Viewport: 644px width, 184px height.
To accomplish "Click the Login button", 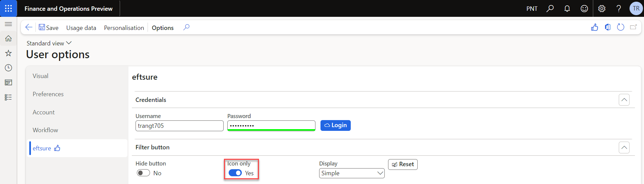I will pyautogui.click(x=336, y=125).
